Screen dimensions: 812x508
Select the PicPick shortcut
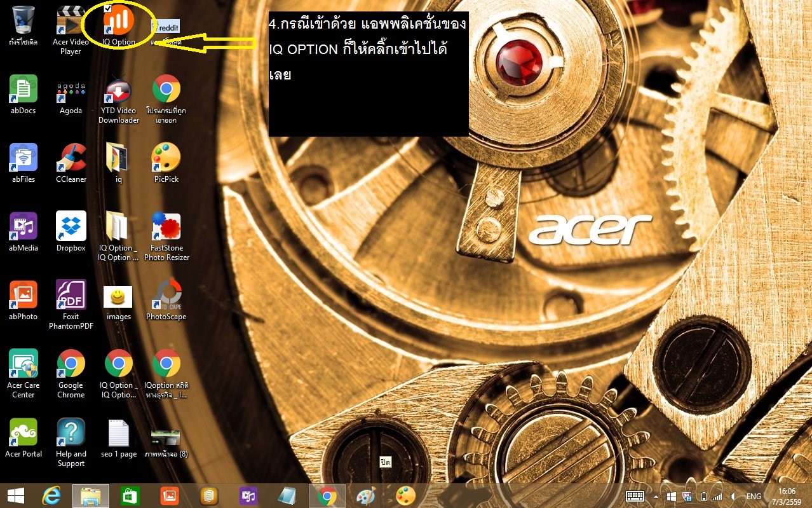(166, 157)
